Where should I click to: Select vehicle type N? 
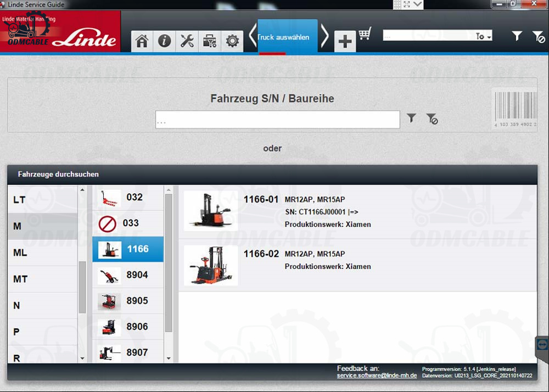[43, 306]
